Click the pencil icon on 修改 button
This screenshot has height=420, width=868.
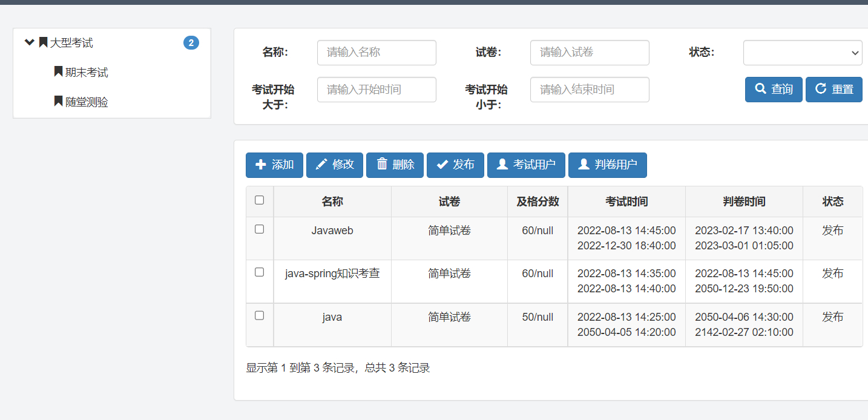[x=321, y=165]
